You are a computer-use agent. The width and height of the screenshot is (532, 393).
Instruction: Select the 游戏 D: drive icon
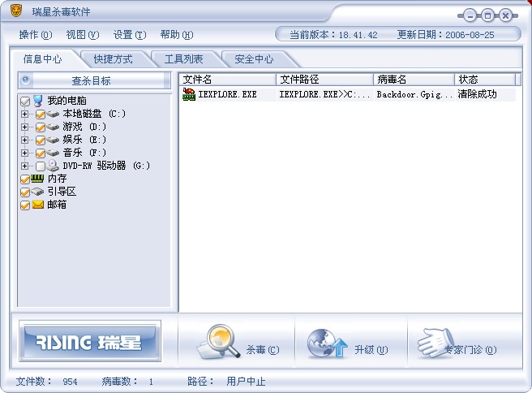click(x=53, y=127)
